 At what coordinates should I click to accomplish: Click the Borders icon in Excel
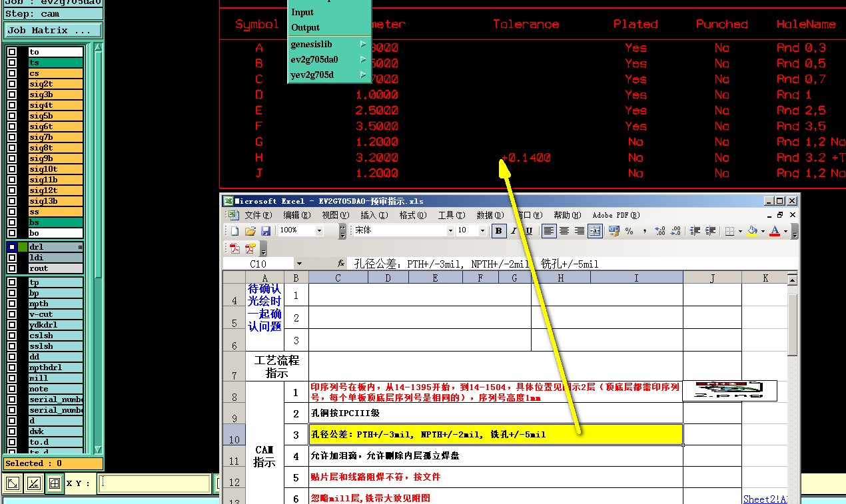(x=729, y=231)
